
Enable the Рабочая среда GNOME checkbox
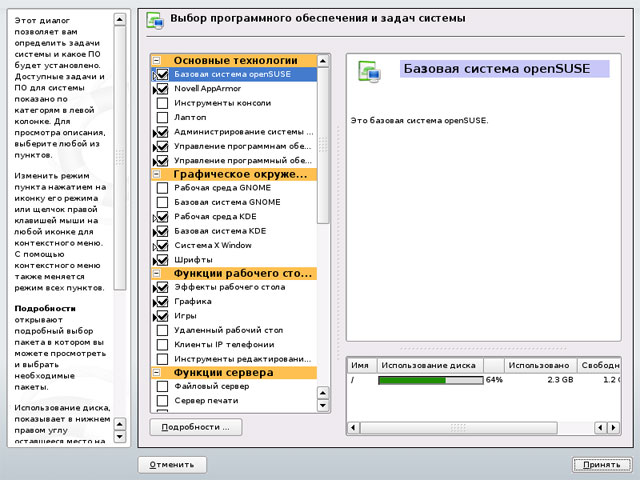point(162,188)
